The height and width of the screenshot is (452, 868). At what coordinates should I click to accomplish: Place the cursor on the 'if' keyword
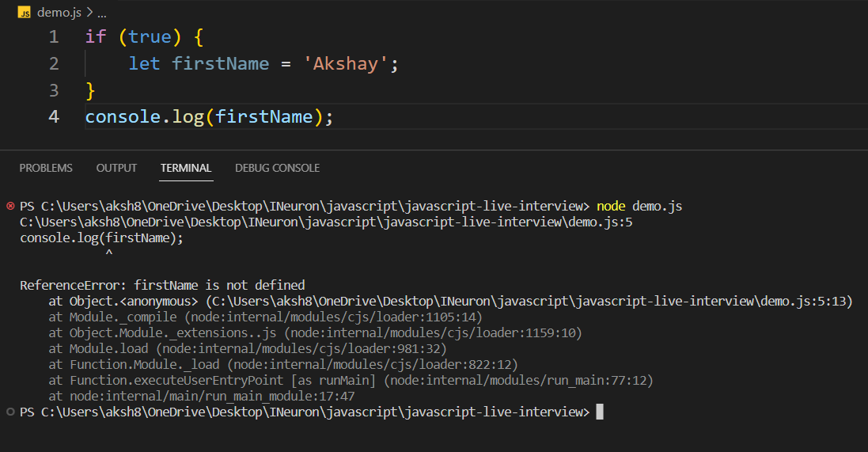96,36
